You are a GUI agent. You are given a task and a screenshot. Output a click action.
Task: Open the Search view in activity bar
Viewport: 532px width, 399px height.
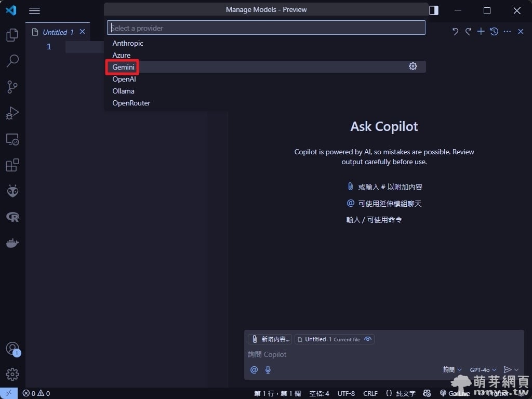[x=12, y=61]
